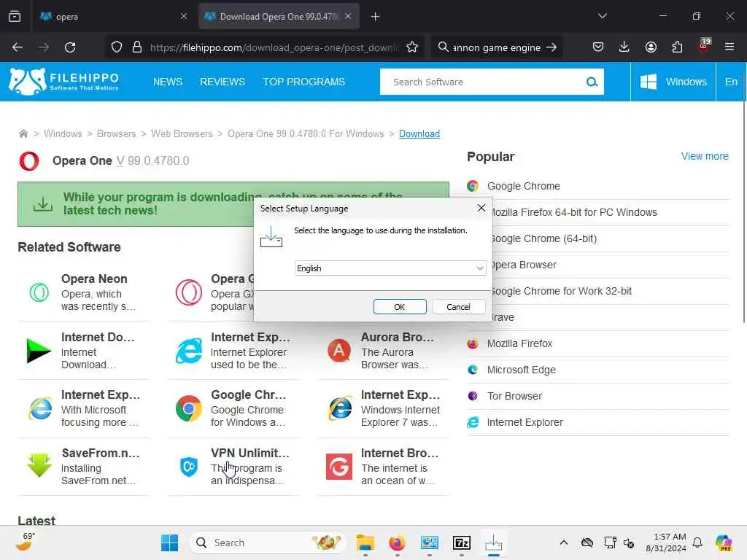Open the setup language dropdown
The image size is (747, 560).
[390, 268]
